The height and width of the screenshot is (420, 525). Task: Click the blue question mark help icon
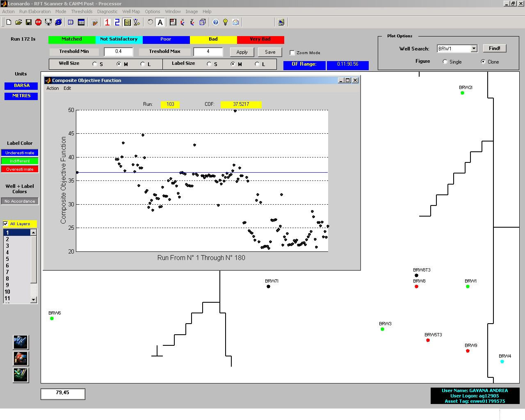tap(216, 22)
